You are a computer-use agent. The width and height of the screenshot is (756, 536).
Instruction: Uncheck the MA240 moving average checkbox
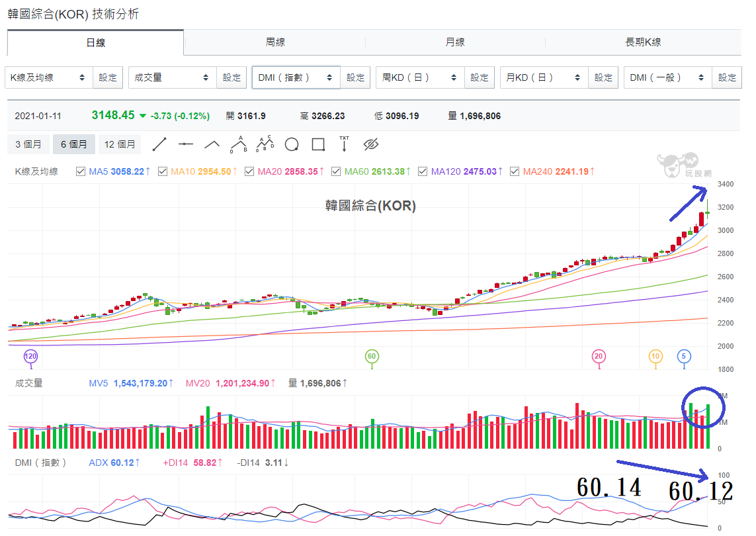point(515,171)
